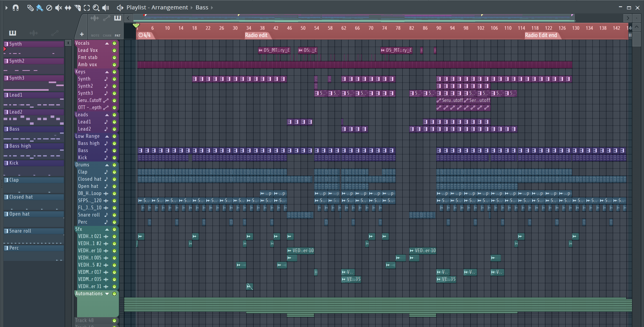
Task: Select the first VED..er 10 Sfx clip
Action: pyautogui.click(x=301, y=251)
